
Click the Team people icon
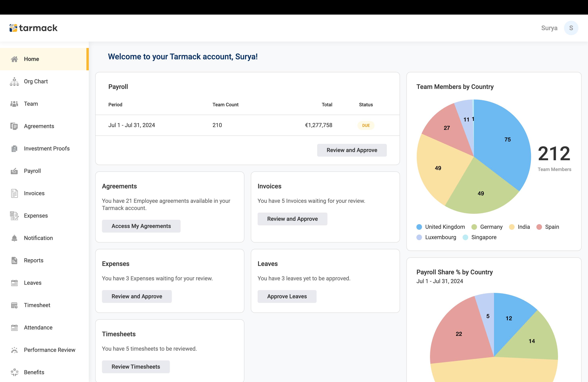[14, 104]
